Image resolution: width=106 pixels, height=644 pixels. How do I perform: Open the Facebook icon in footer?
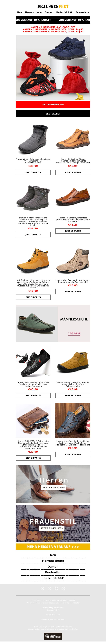[x=42, y=588]
